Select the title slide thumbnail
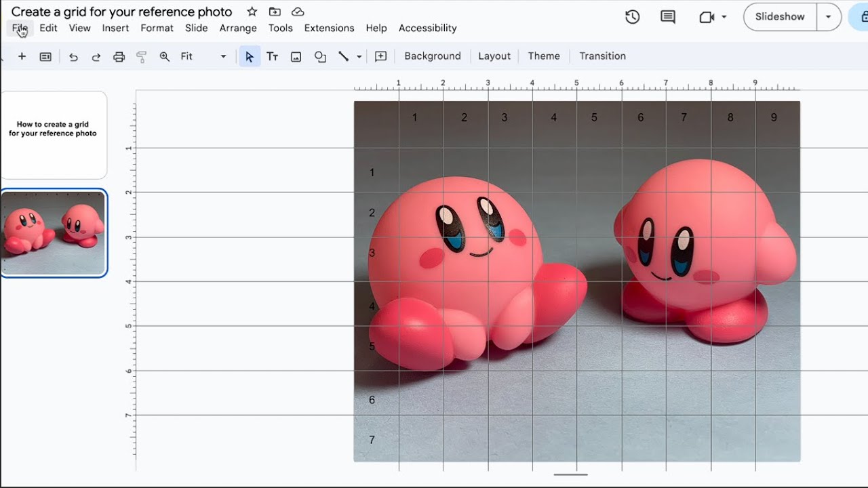The height and width of the screenshot is (488, 868). (54, 135)
